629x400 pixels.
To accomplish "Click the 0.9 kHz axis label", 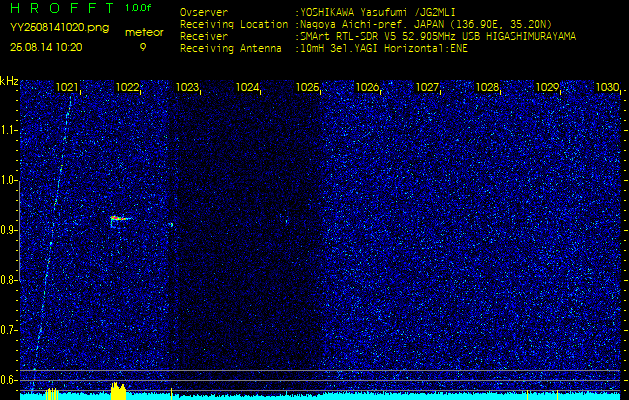I will (x=8, y=230).
